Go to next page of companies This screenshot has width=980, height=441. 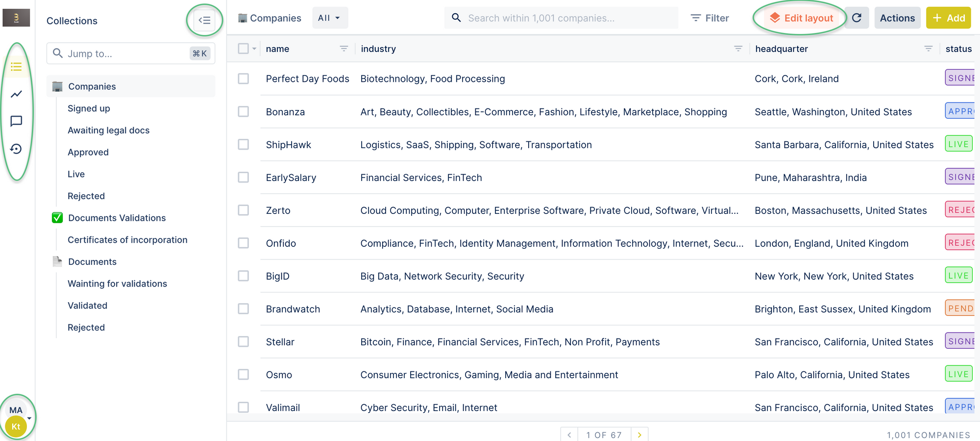click(639, 435)
